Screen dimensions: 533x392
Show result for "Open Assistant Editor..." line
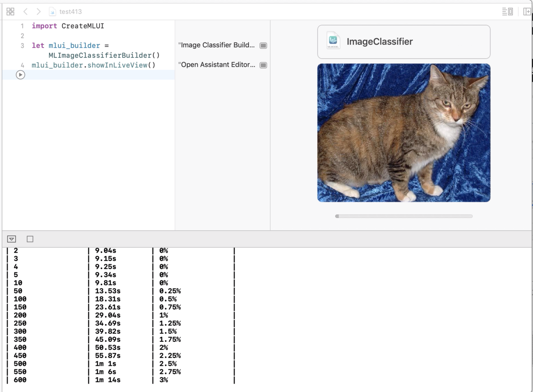coord(263,65)
